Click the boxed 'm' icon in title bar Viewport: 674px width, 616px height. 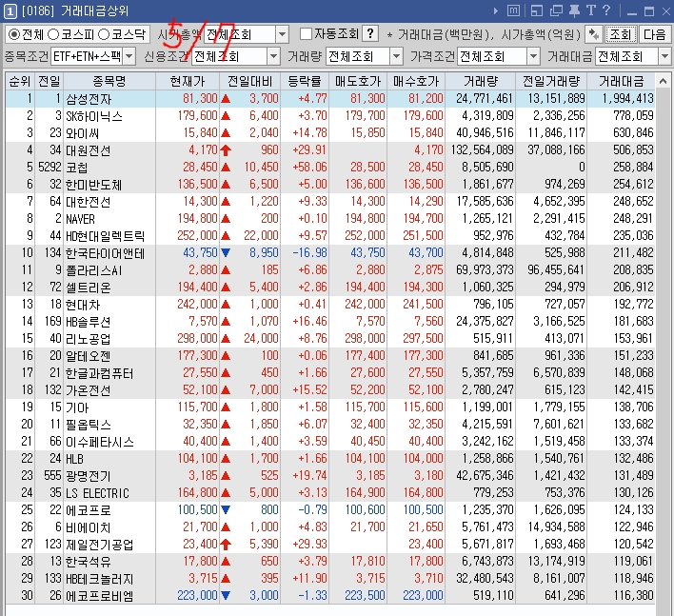pos(513,10)
